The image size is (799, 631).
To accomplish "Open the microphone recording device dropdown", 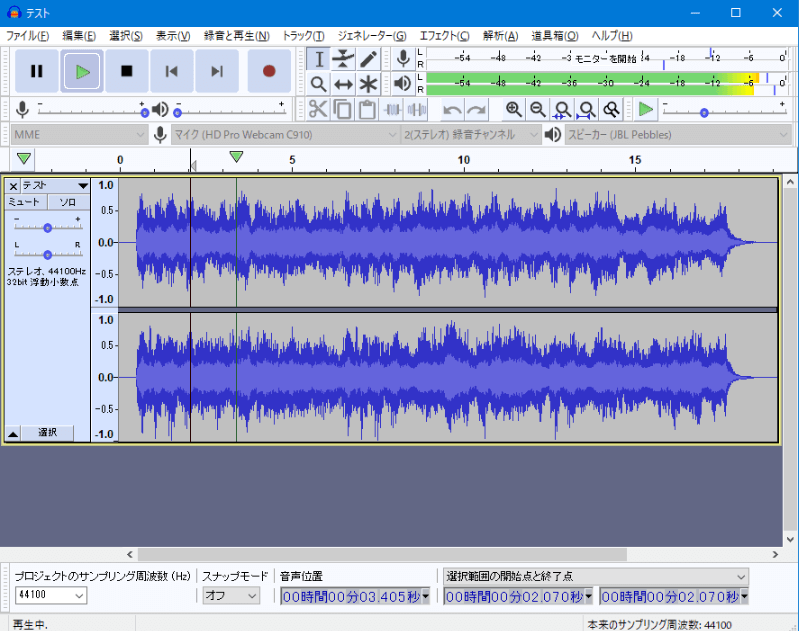I will point(284,135).
